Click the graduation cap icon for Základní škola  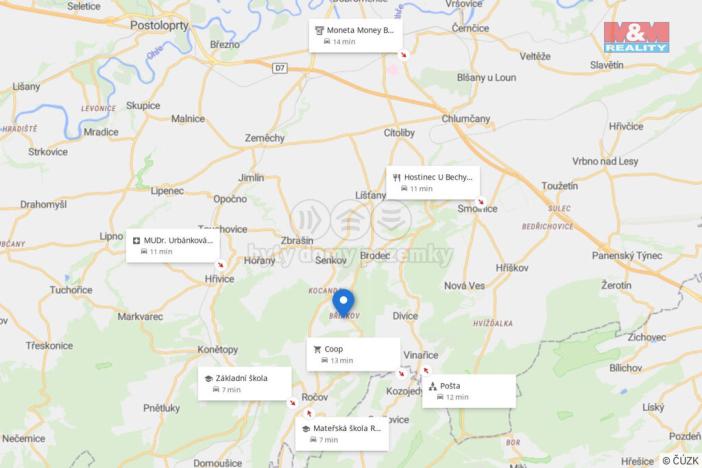(208, 378)
